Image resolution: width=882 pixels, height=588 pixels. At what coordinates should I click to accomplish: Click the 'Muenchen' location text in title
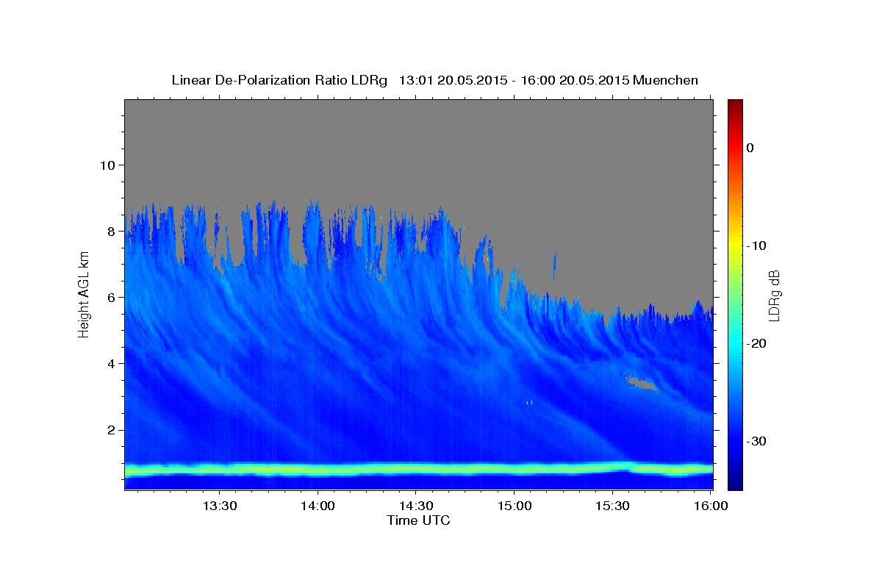click(x=666, y=80)
